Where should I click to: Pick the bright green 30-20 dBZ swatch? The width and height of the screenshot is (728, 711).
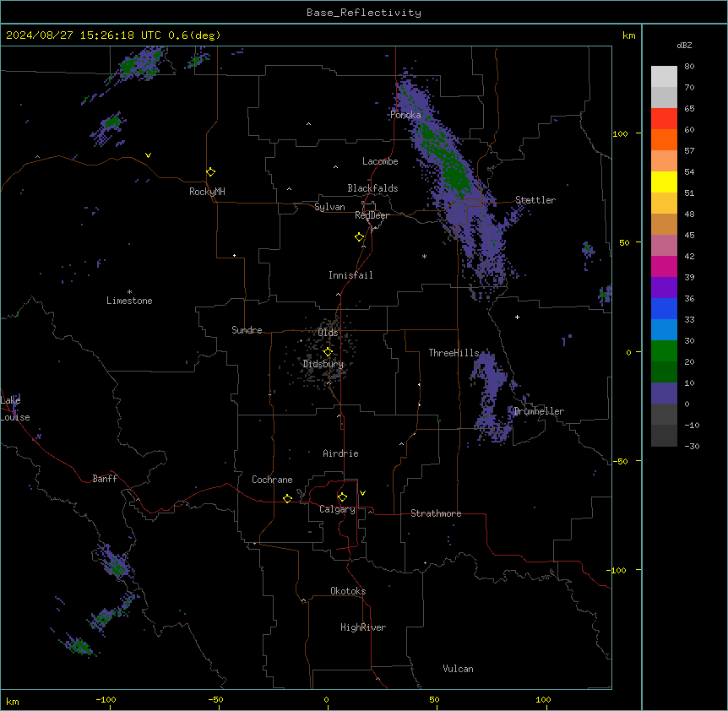pos(664,351)
